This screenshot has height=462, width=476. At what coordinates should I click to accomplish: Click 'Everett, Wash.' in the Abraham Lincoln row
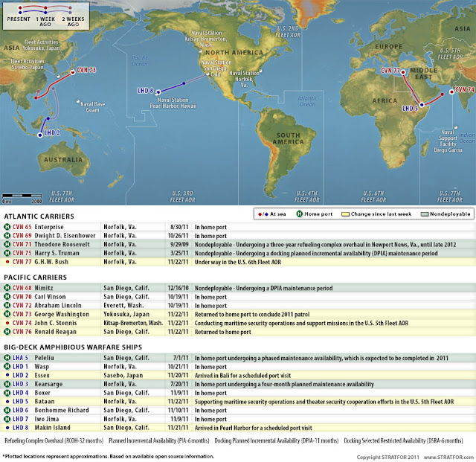click(123, 305)
